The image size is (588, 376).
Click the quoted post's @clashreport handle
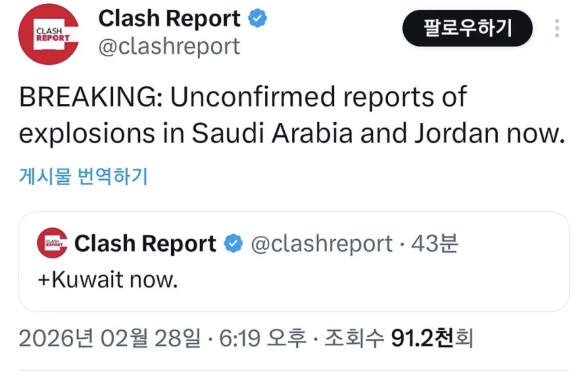click(x=322, y=244)
